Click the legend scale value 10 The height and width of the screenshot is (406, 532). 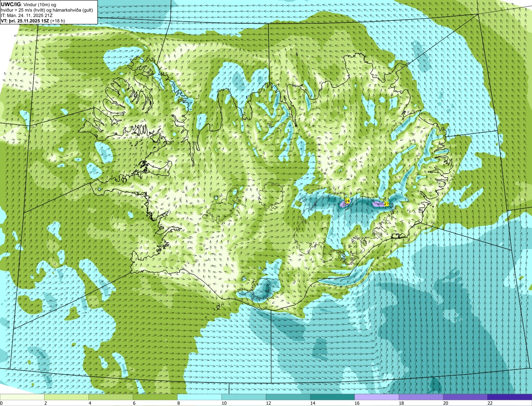tap(224, 403)
